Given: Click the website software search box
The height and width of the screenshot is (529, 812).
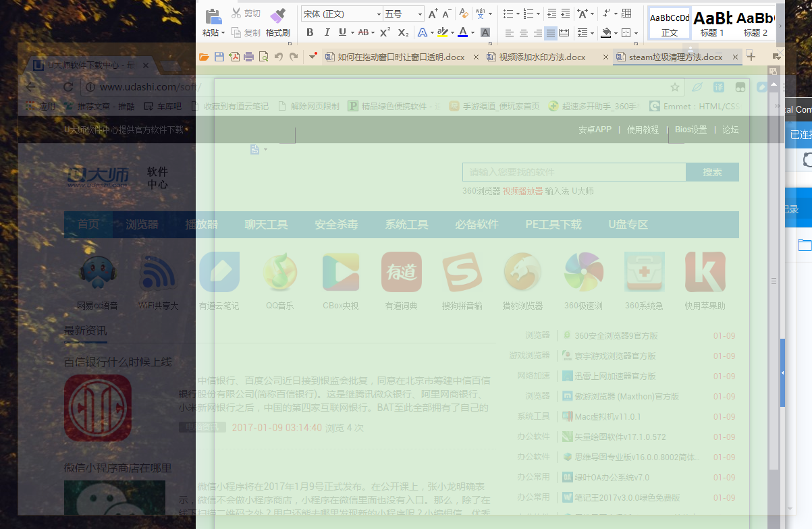Looking at the screenshot, I should tap(574, 172).
